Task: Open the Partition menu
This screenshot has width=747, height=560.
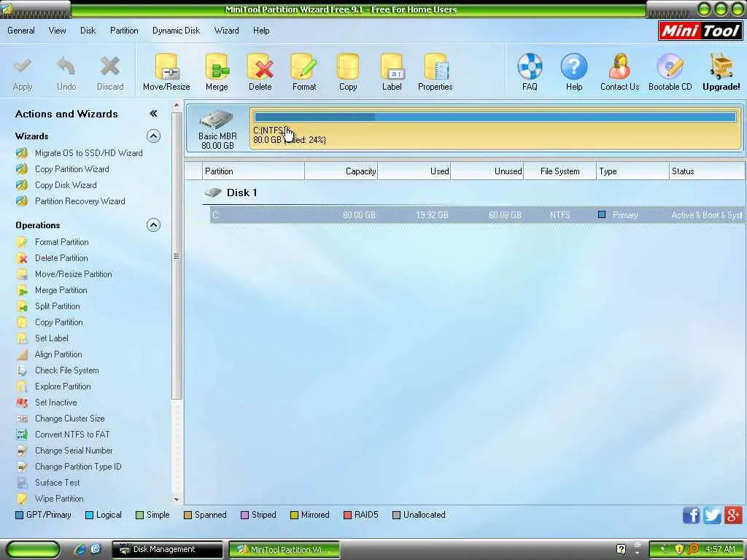Action: point(124,31)
